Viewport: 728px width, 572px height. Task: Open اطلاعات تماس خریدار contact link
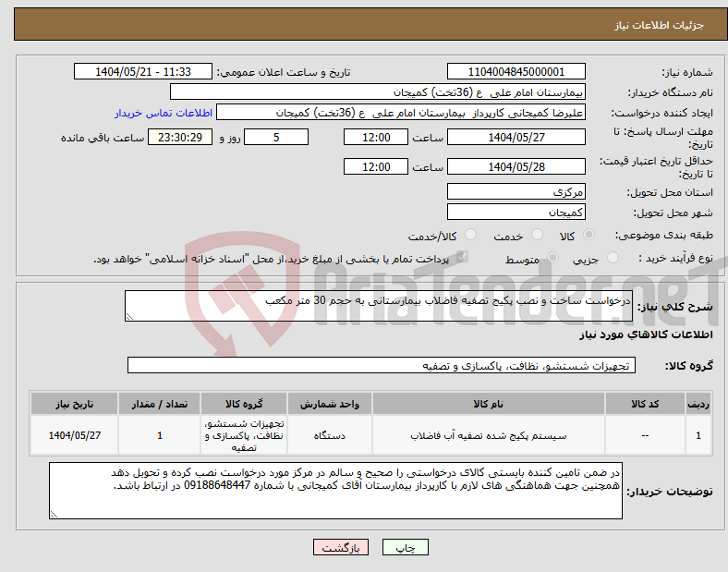(x=164, y=113)
